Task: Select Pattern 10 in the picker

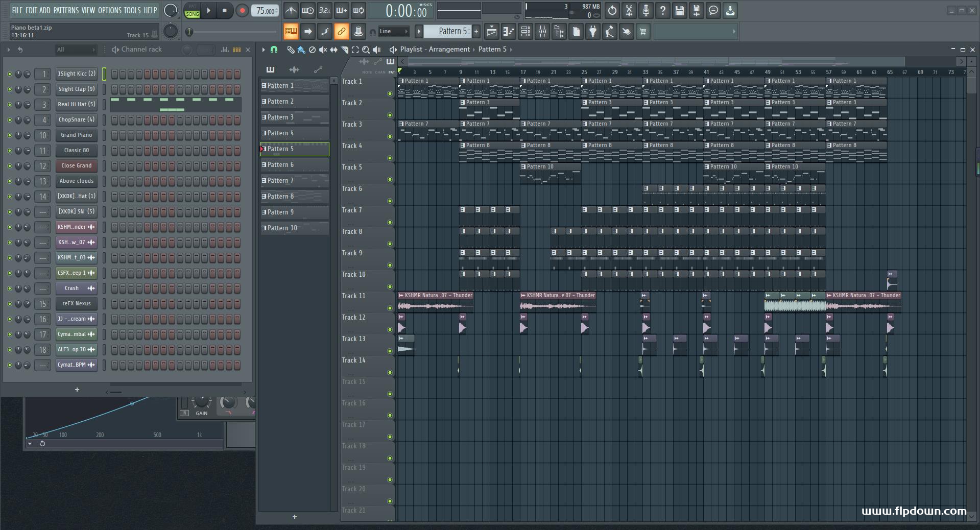Action: [295, 228]
